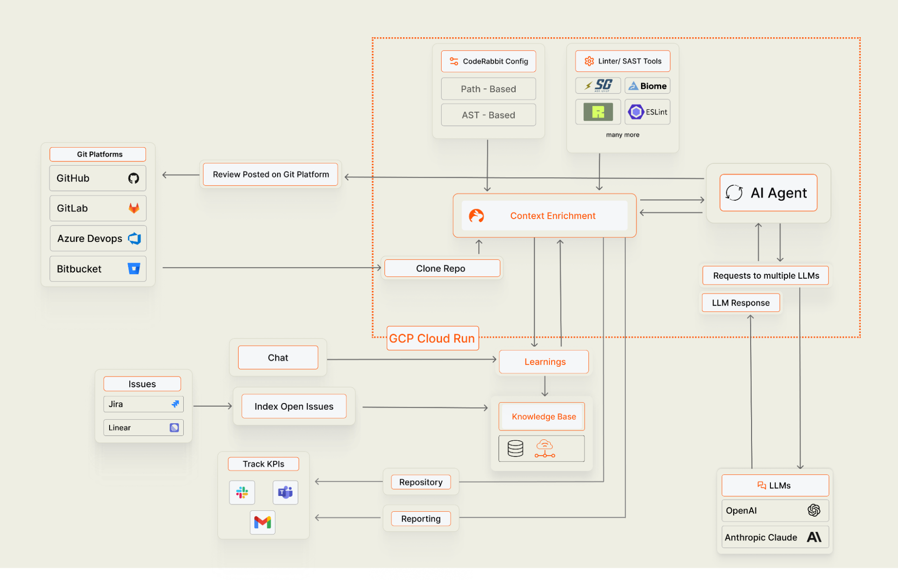The image size is (898, 588).
Task: Click the Reporting box
Action: (x=421, y=518)
